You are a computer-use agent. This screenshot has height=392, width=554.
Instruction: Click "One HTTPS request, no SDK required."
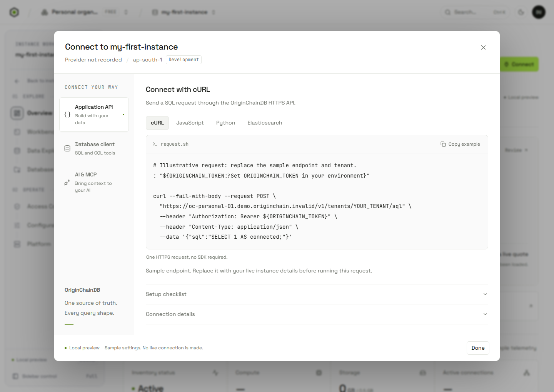(x=187, y=257)
